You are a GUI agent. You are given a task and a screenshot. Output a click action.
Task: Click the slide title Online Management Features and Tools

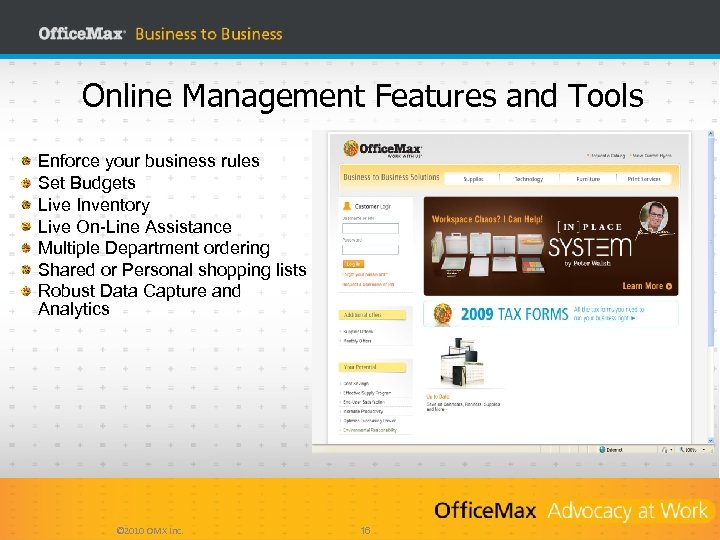[363, 96]
